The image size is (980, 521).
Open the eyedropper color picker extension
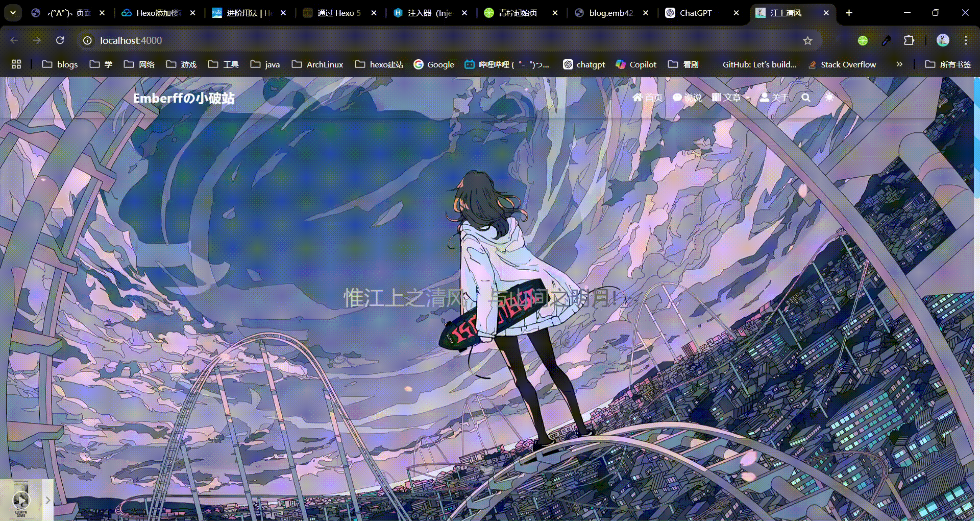[886, 40]
